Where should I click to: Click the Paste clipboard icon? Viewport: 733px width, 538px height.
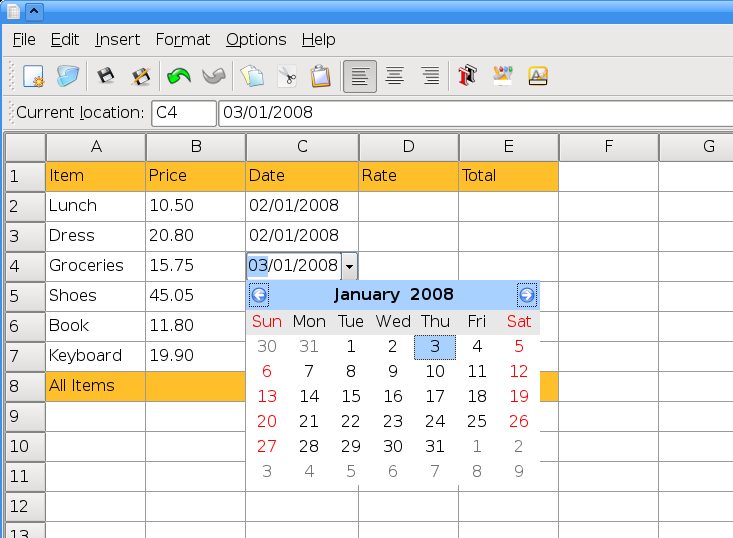point(321,76)
